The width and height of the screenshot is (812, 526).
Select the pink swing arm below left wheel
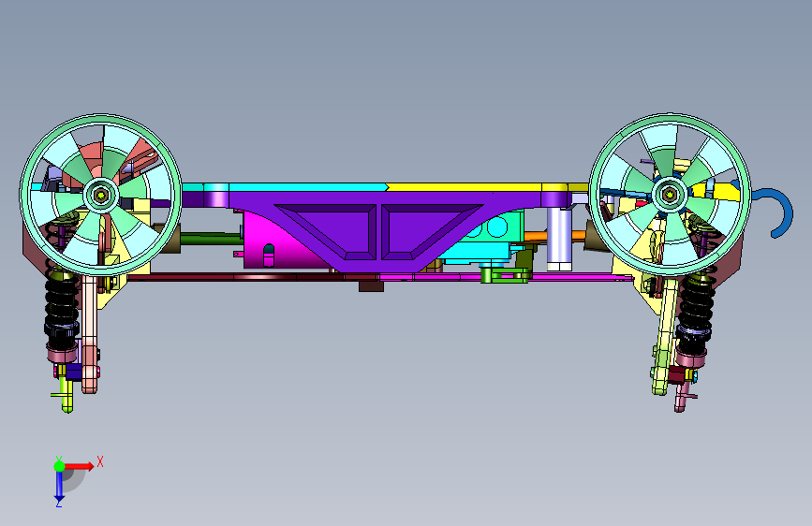point(90,334)
